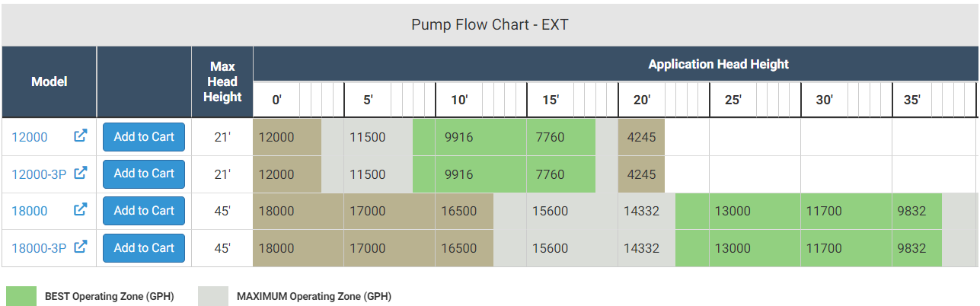
Task: Add model 12000-3P pump to cart
Action: pos(144,174)
